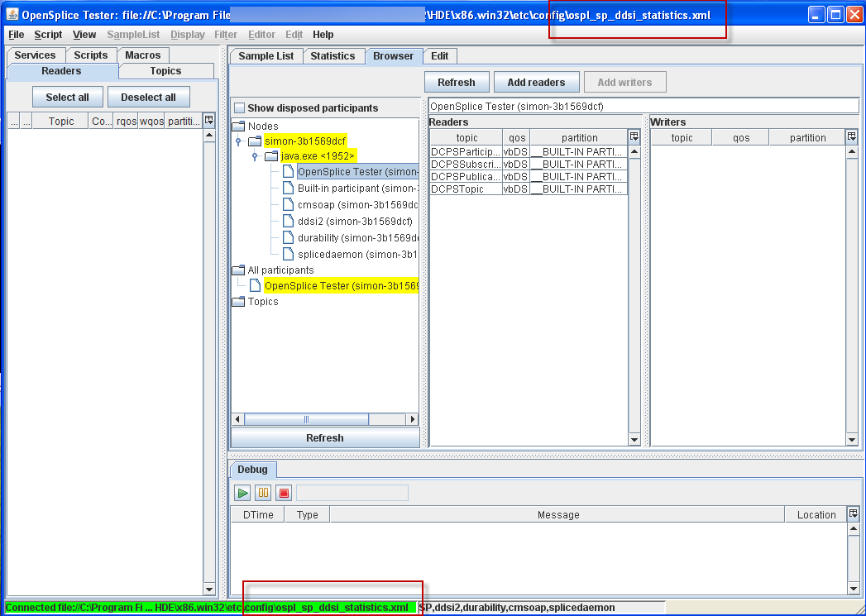866x616 pixels.
Task: Click down arrow of Readers table scrollbar
Action: 634,440
